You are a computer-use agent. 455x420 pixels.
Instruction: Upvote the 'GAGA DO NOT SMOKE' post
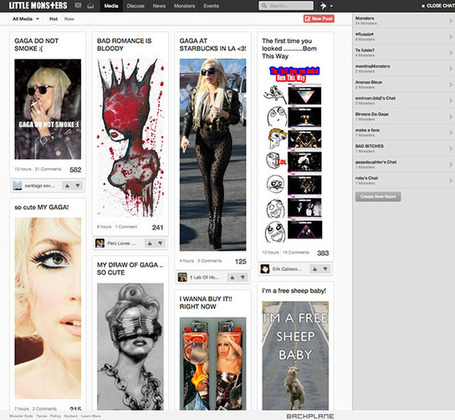point(67,186)
